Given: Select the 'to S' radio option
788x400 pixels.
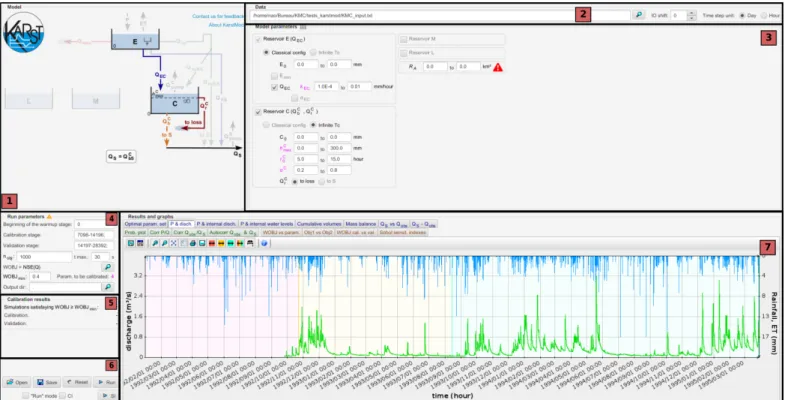Looking at the screenshot, I should coord(322,181).
